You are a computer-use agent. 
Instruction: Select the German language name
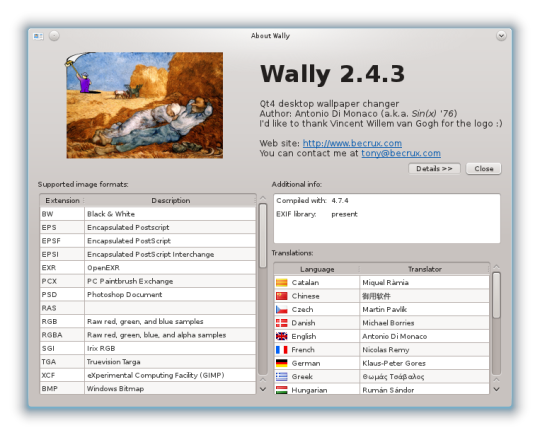click(x=306, y=363)
